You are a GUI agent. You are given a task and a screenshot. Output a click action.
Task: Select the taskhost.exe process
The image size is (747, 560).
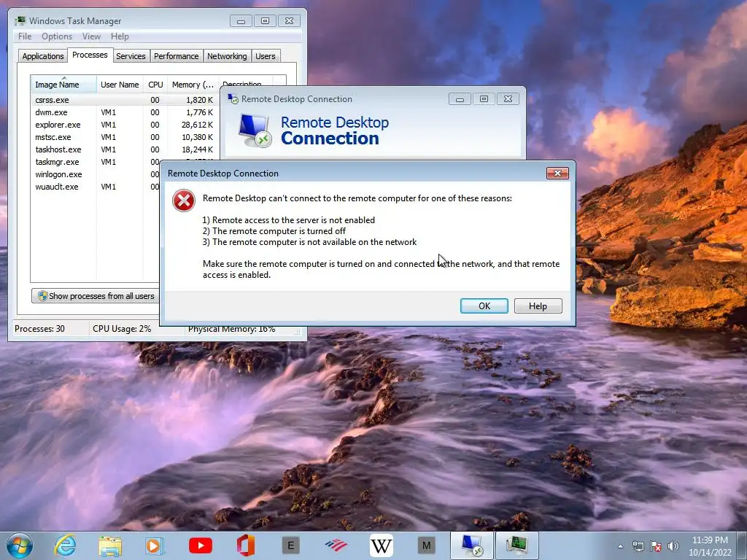125,149
